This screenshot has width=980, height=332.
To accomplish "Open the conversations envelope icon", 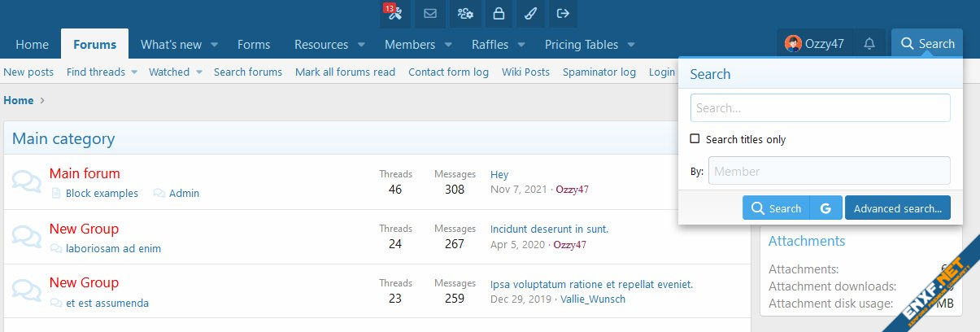I will (x=430, y=13).
